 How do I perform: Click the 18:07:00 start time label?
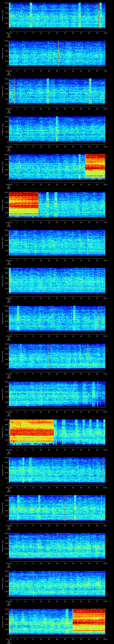click(9, 260)
